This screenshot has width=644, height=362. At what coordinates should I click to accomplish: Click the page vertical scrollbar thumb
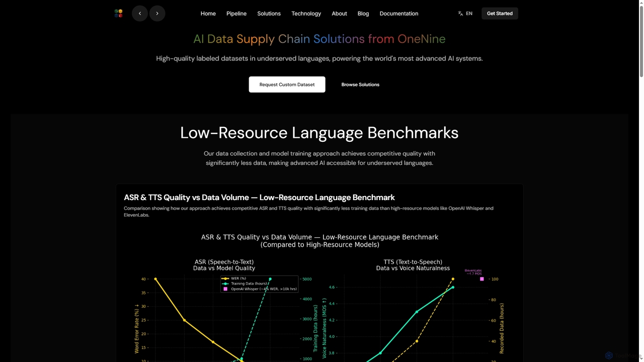tap(641, 40)
